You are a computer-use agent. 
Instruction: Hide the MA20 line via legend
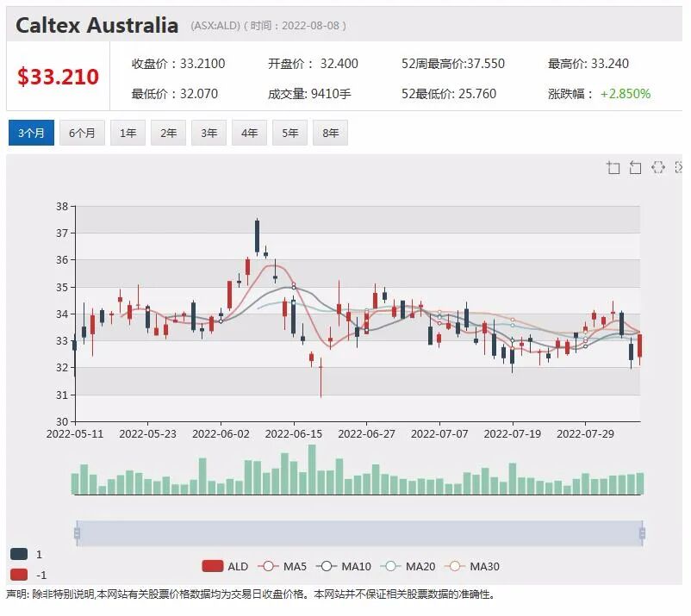tap(408, 567)
